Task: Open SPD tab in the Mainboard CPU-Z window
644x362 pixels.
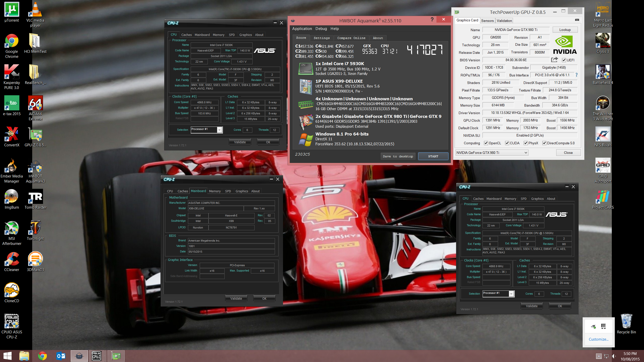Action: pos(228,191)
